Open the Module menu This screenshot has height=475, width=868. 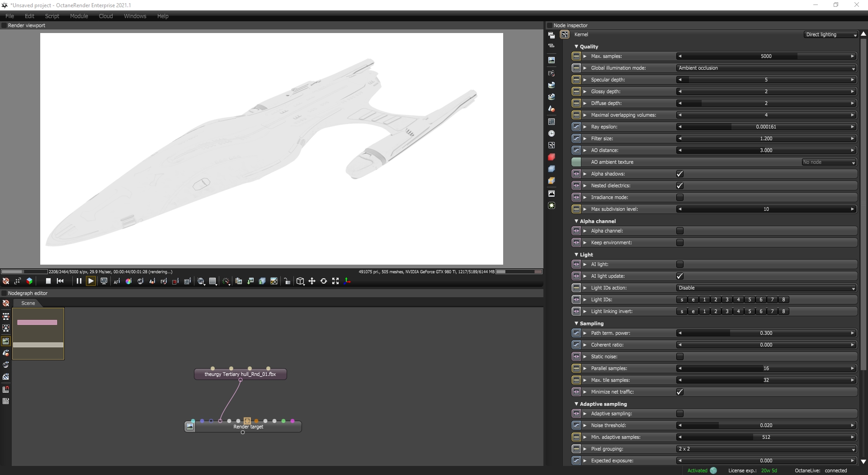[x=79, y=16]
